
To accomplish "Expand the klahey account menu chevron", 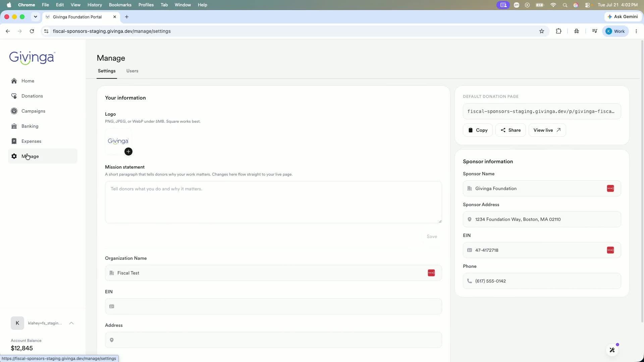I will tap(71, 323).
